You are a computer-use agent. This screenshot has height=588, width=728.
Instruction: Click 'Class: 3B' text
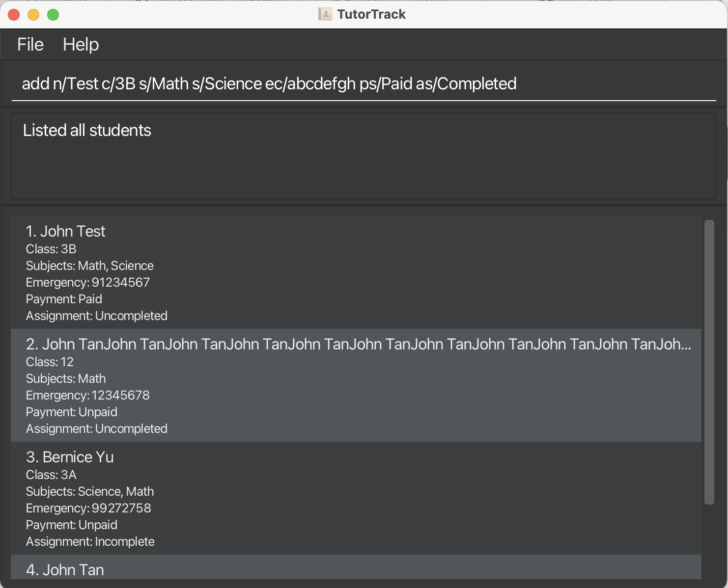tap(51, 249)
